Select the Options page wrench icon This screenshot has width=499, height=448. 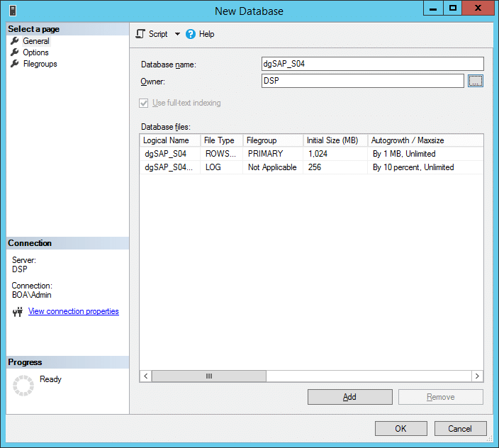pyautogui.click(x=15, y=52)
